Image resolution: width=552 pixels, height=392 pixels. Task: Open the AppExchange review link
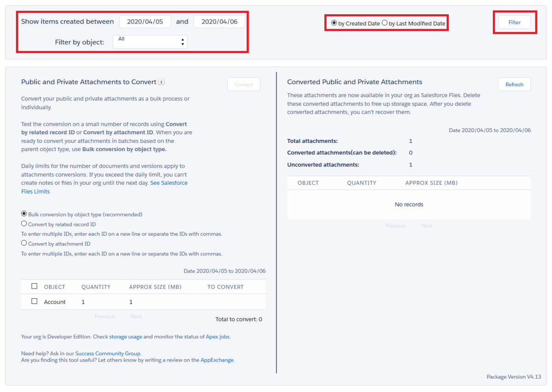[217, 360]
